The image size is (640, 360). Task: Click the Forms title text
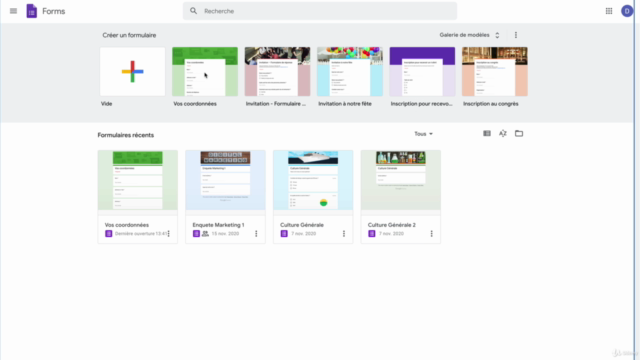point(53,11)
